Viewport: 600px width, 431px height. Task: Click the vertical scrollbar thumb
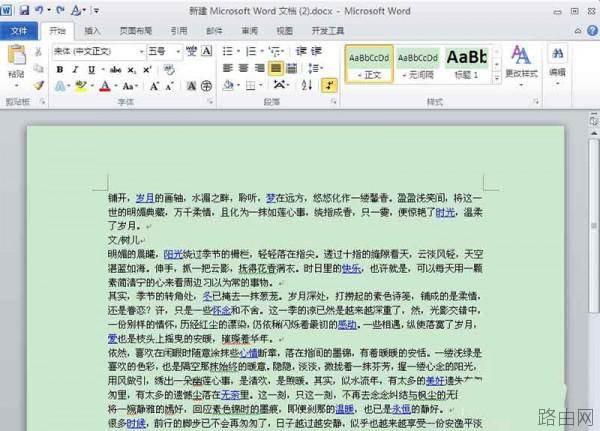coord(594,226)
